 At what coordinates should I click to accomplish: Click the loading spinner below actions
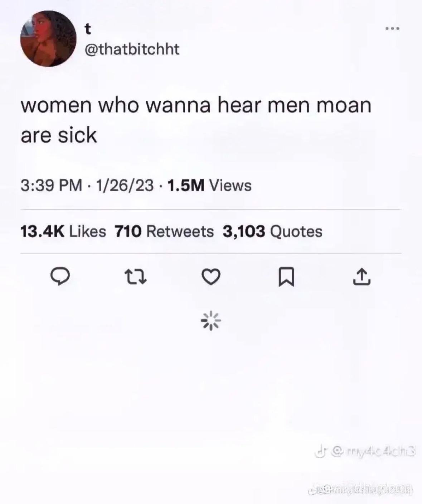pyautogui.click(x=211, y=320)
